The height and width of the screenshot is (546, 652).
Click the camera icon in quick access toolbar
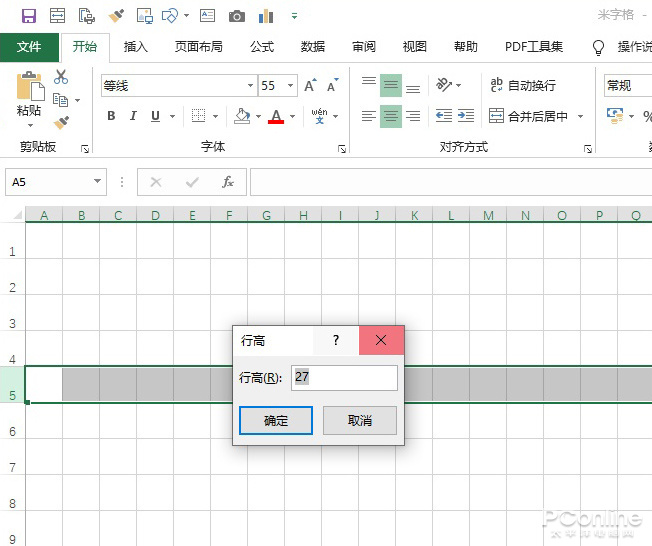click(x=236, y=16)
